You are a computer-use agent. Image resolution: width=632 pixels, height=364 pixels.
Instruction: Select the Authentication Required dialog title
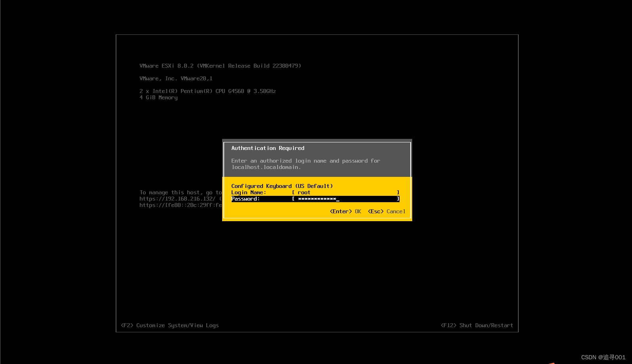coord(268,148)
